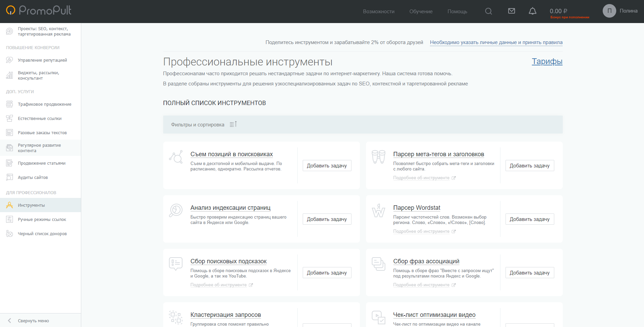This screenshot has width=644, height=327.
Task: Expand the Фильтры и сортировка panel
Action: (363, 125)
